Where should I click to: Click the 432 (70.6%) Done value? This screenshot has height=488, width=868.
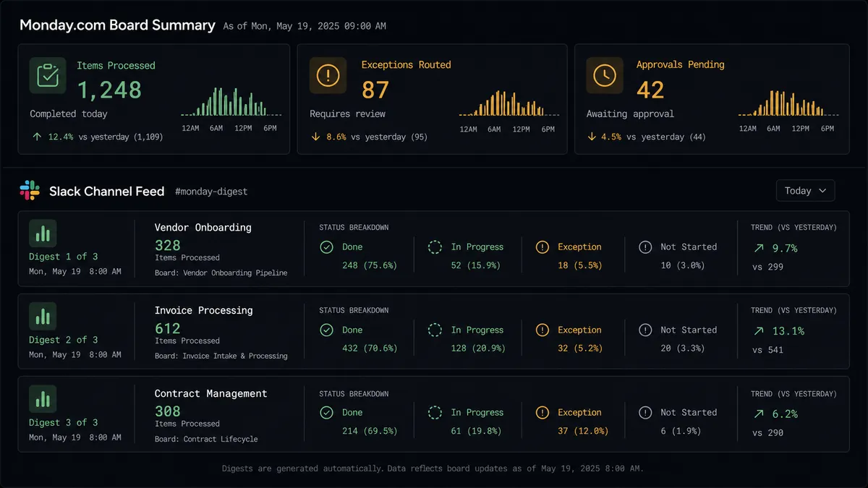(370, 348)
